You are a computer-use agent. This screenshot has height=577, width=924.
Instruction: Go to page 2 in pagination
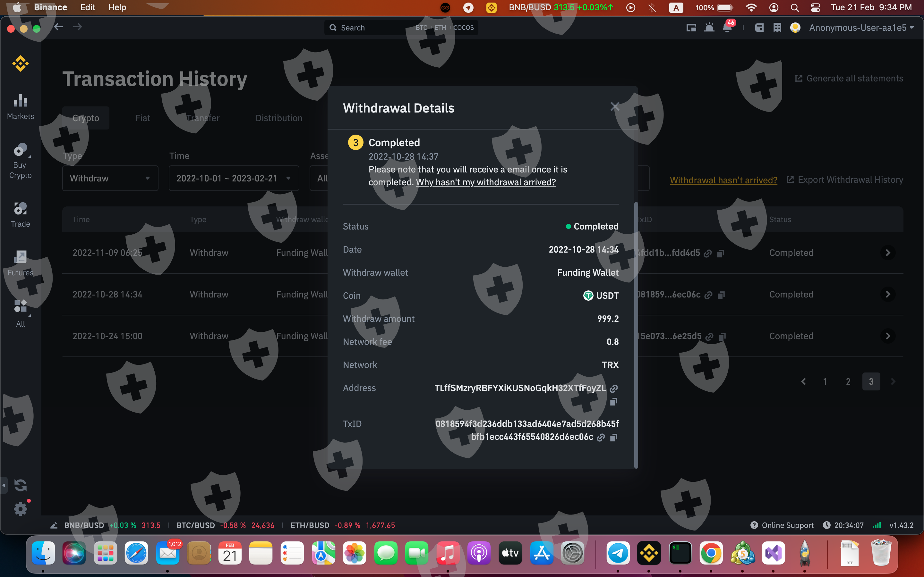848,381
